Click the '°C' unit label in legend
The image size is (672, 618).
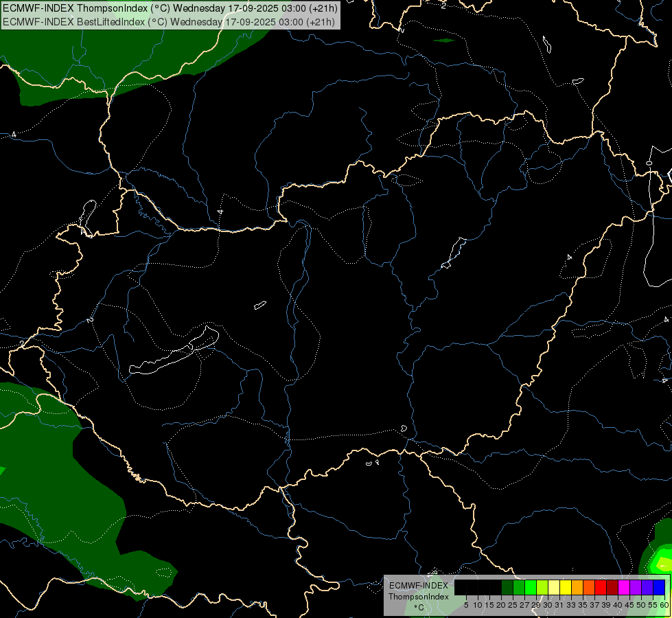coord(419,608)
